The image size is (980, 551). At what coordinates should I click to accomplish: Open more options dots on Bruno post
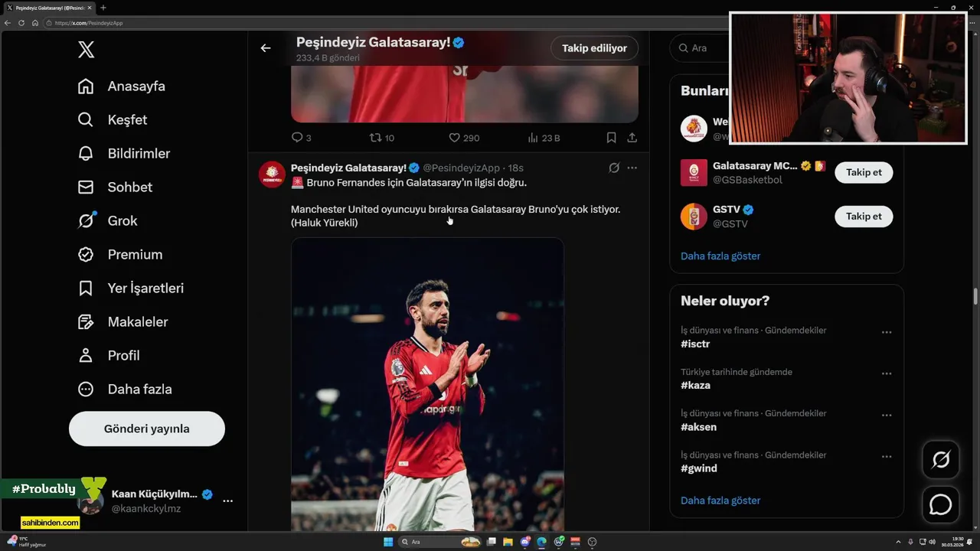tap(632, 168)
